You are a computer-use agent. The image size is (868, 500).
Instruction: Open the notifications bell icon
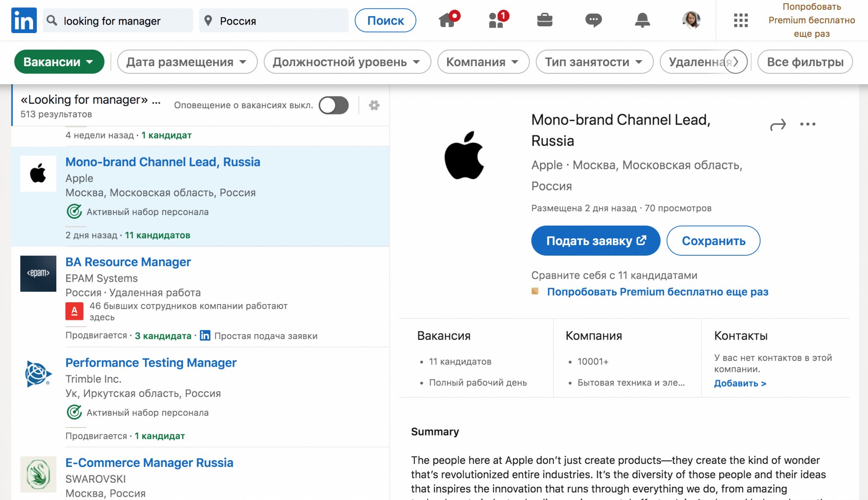(642, 20)
